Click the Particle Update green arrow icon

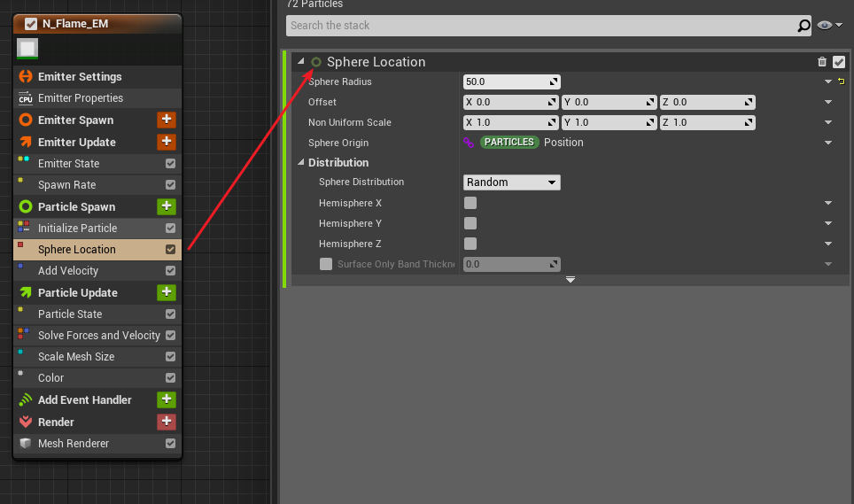tap(26, 293)
